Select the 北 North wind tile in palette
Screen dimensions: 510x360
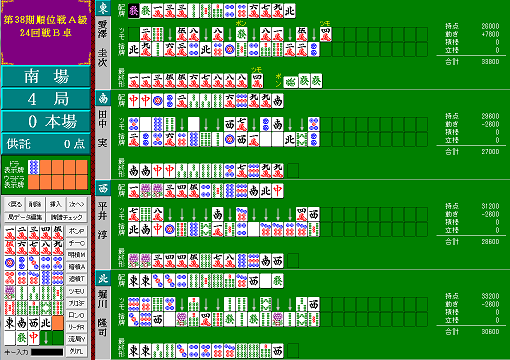46,323
